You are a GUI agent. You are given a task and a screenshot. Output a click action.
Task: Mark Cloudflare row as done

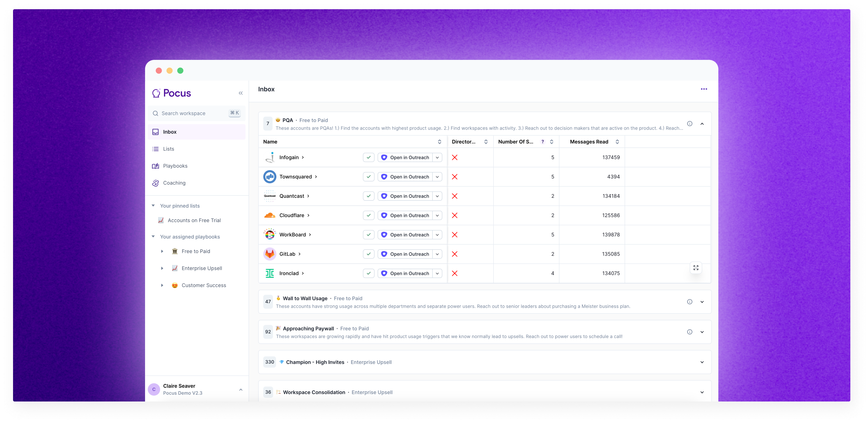(369, 215)
